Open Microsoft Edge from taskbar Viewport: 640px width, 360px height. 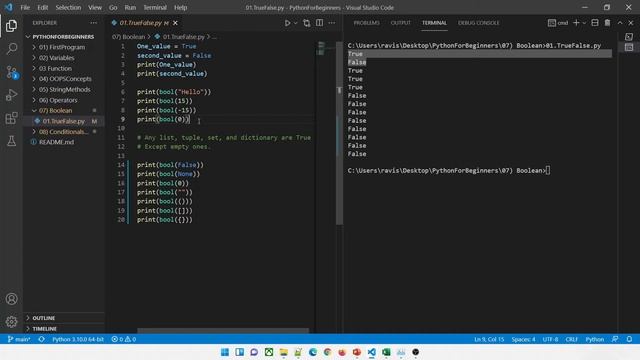[313, 352]
